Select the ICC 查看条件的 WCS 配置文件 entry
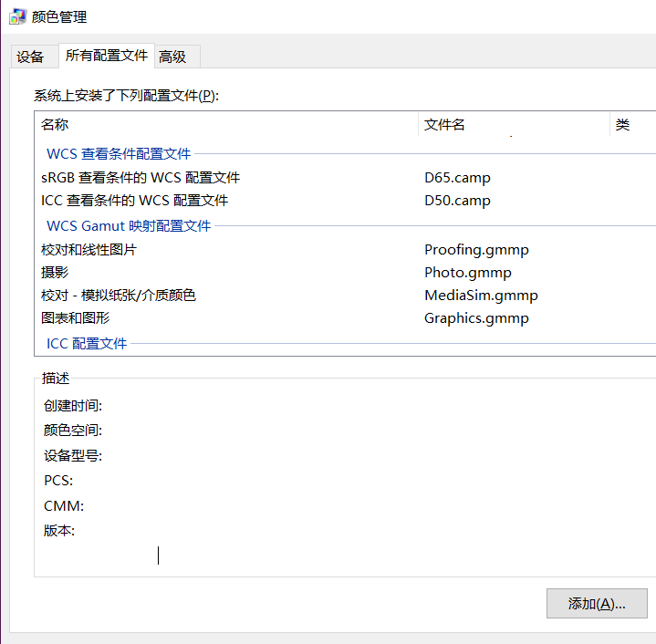The width and height of the screenshot is (656, 644). coord(134,201)
